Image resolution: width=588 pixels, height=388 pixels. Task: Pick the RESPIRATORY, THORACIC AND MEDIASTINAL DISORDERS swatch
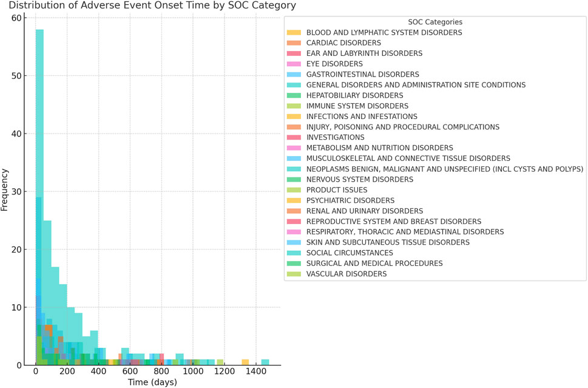pyautogui.click(x=294, y=233)
